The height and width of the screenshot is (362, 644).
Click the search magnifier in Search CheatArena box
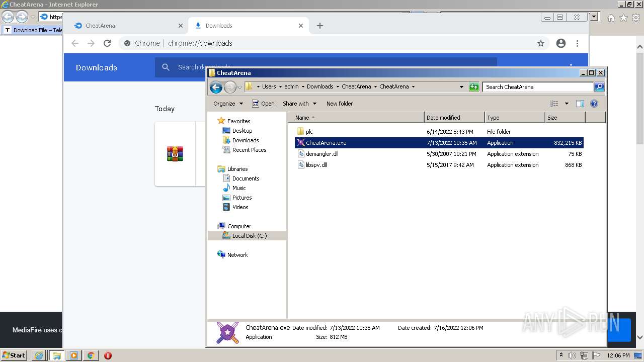tap(599, 87)
